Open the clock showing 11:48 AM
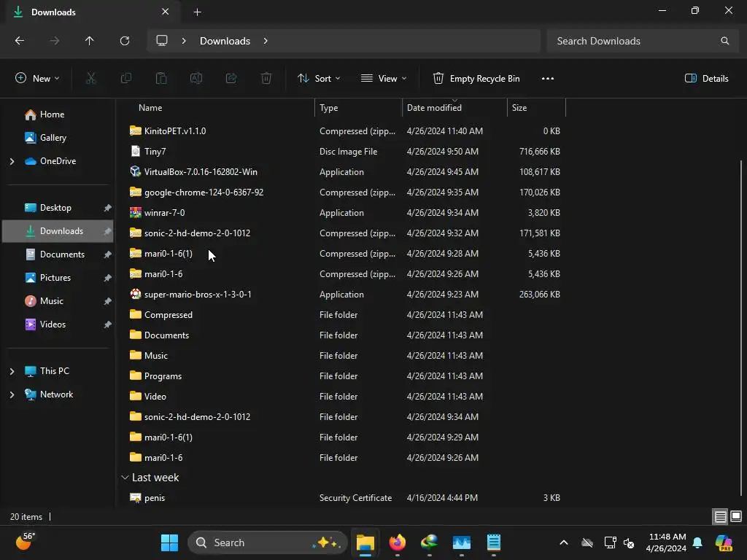 (x=666, y=542)
